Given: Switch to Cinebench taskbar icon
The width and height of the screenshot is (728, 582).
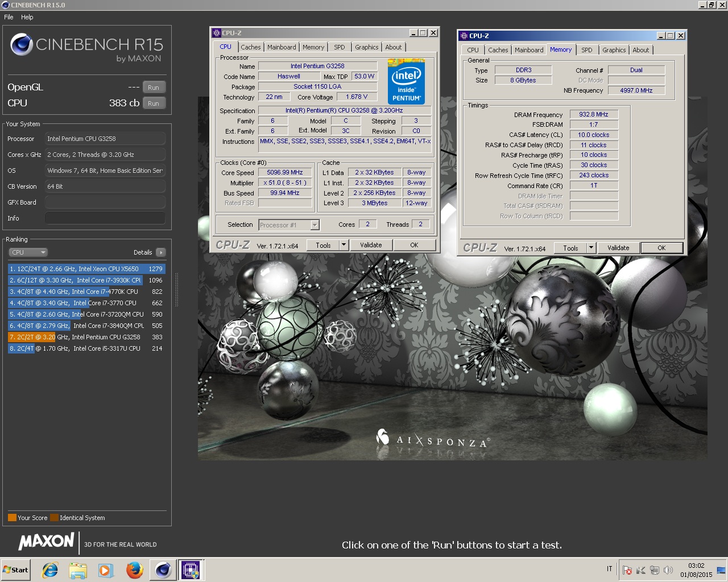Looking at the screenshot, I should [x=163, y=570].
